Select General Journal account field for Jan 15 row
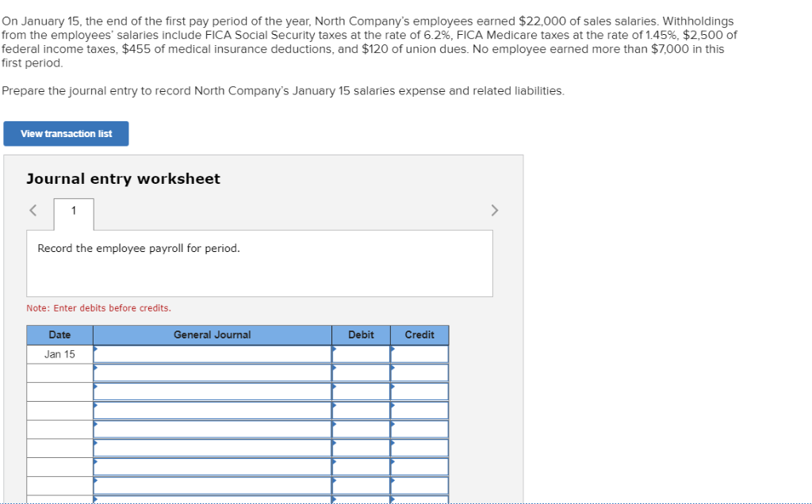The height and width of the screenshot is (504, 812). point(213,354)
